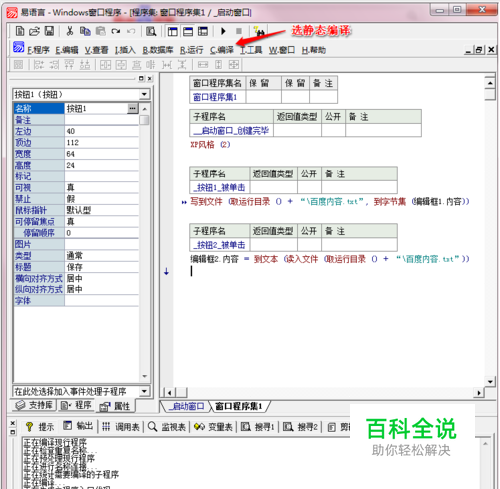Close the property panel with x button
The width and height of the screenshot is (500, 489).
coord(149,79)
